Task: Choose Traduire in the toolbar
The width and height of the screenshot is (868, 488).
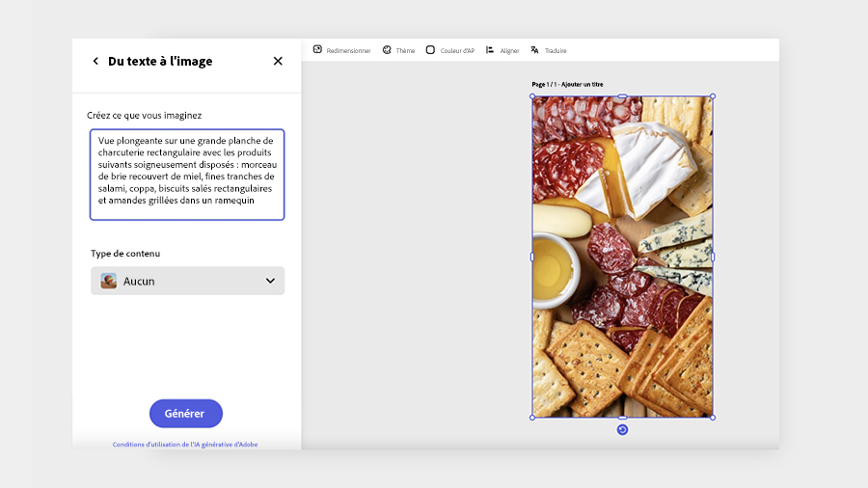Action: pos(556,50)
